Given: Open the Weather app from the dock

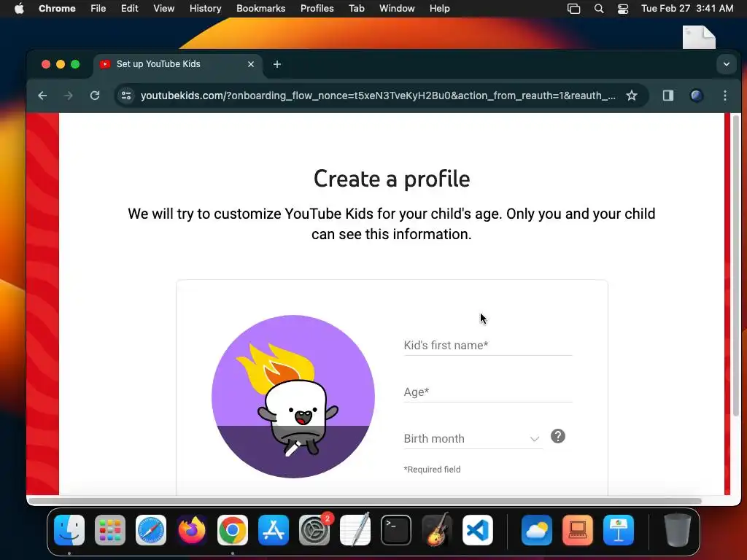Looking at the screenshot, I should click(x=537, y=530).
